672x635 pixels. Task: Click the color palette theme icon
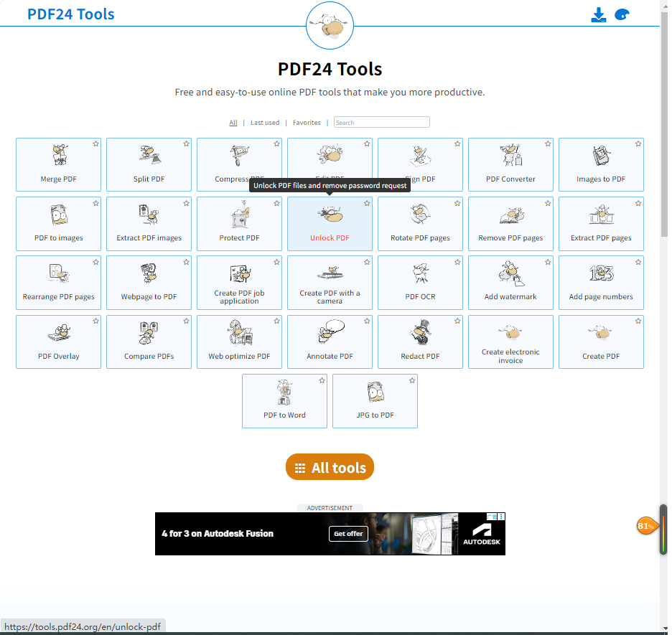(x=622, y=15)
